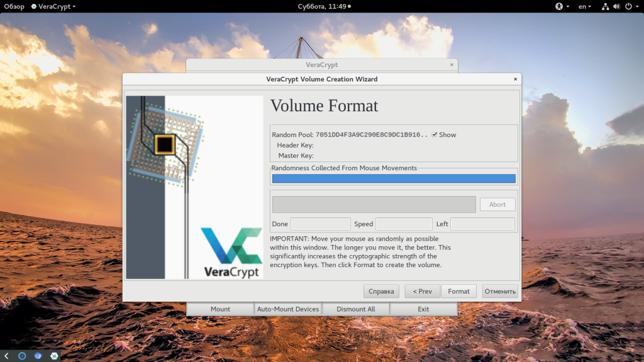Open the en keyboard layout dropdown
Screen dimensions: 644x362
[x=585, y=6]
